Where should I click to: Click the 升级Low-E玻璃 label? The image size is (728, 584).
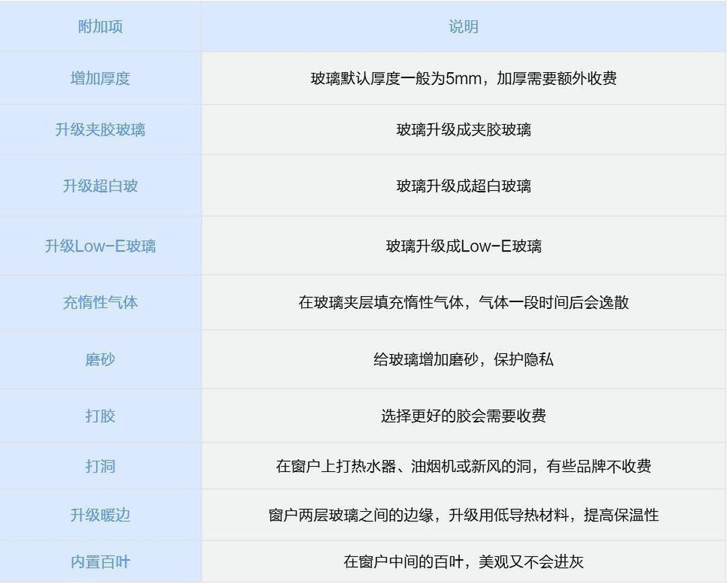[100, 246]
